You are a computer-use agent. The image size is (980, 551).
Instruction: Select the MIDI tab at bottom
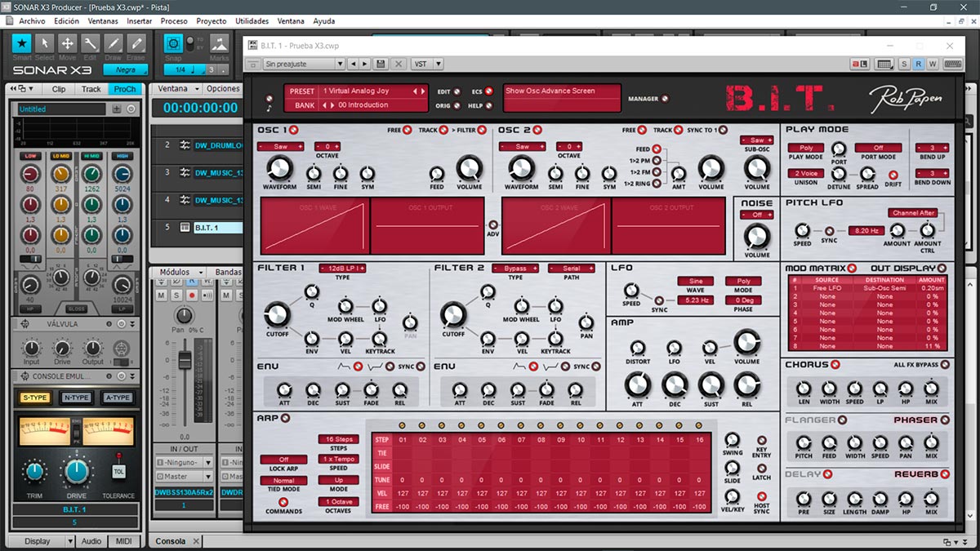tap(125, 541)
